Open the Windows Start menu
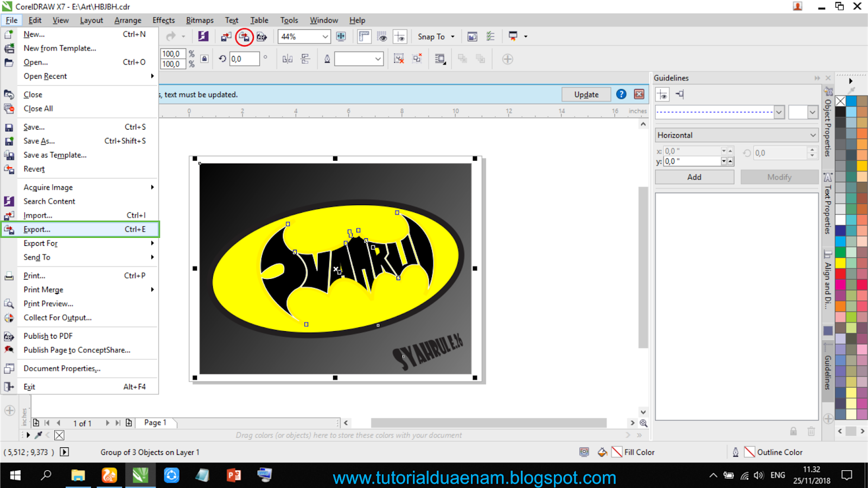The height and width of the screenshot is (488, 868). coord(15,476)
